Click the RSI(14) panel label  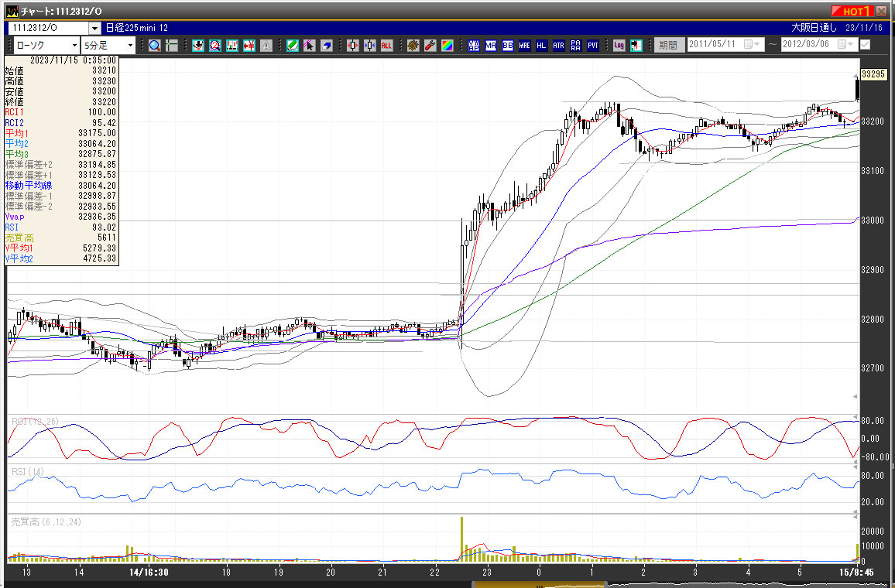pos(28,472)
